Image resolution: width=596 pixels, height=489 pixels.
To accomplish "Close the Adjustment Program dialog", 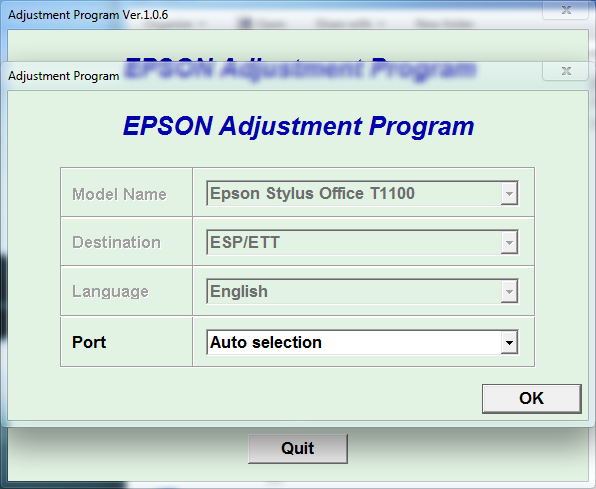I will click(566, 71).
